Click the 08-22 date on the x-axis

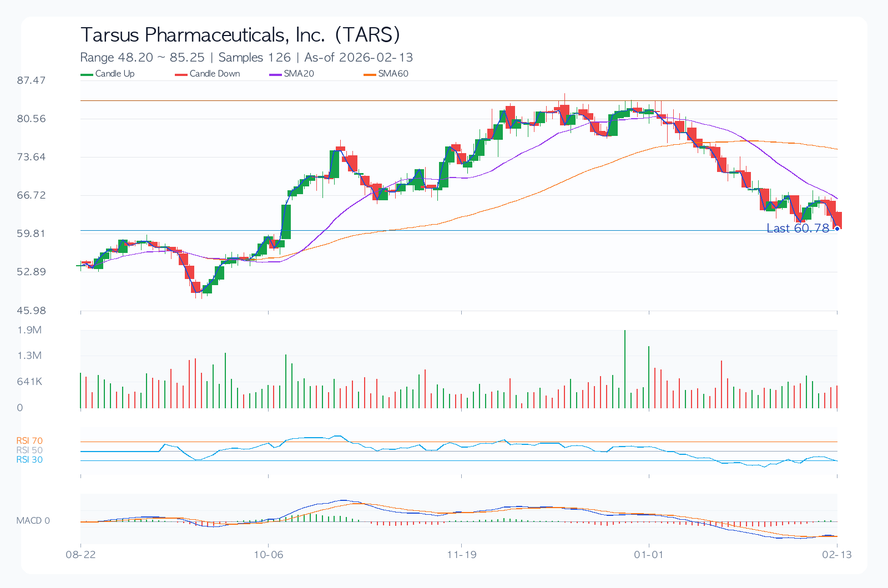(x=80, y=555)
